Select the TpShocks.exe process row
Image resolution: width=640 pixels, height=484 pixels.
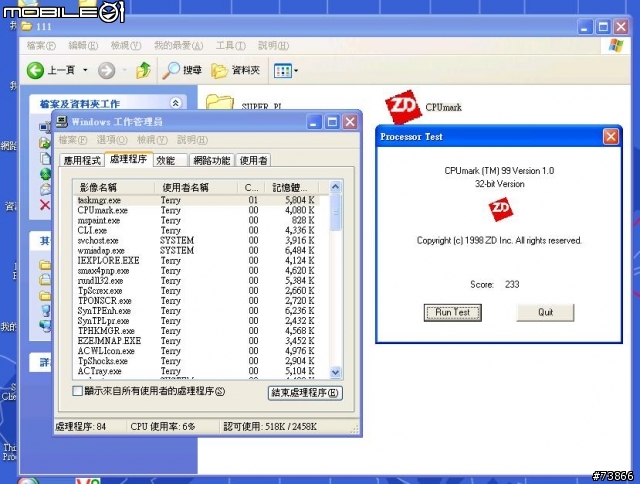pos(196,361)
